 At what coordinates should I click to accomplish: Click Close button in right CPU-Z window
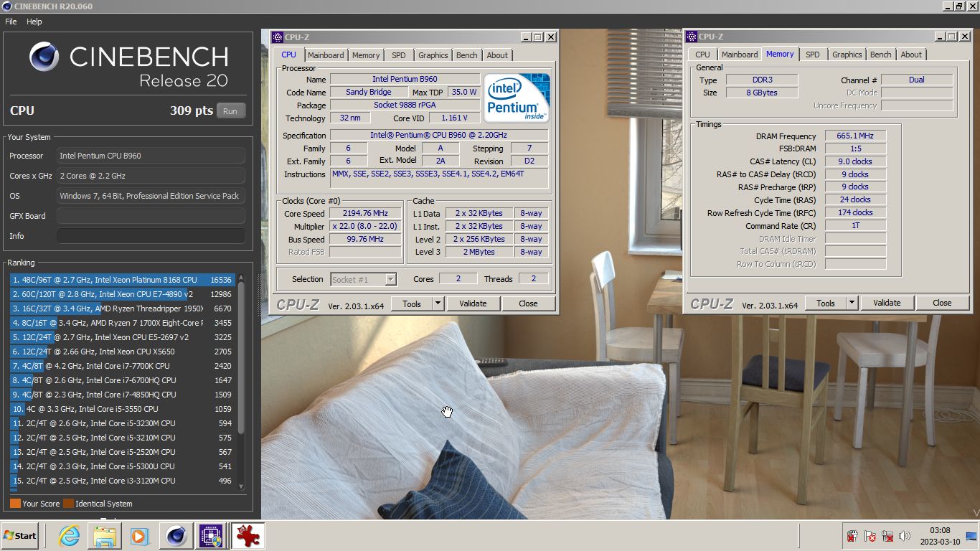[x=942, y=303]
